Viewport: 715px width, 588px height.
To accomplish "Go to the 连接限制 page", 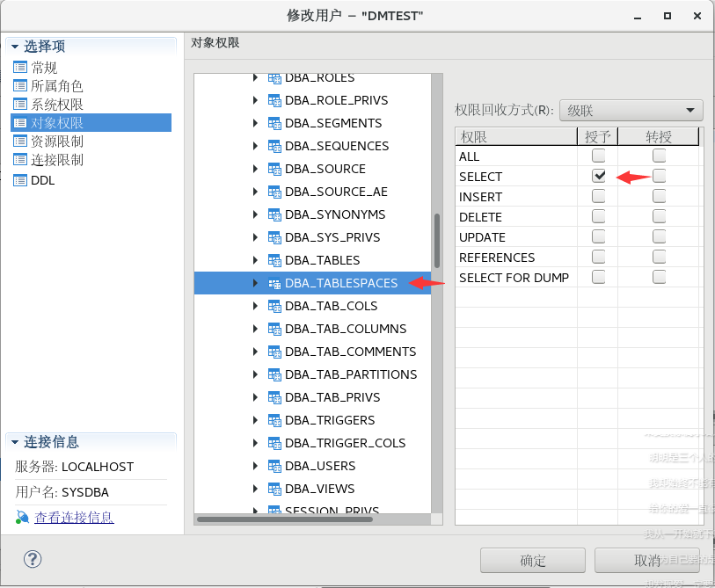I will [56, 160].
